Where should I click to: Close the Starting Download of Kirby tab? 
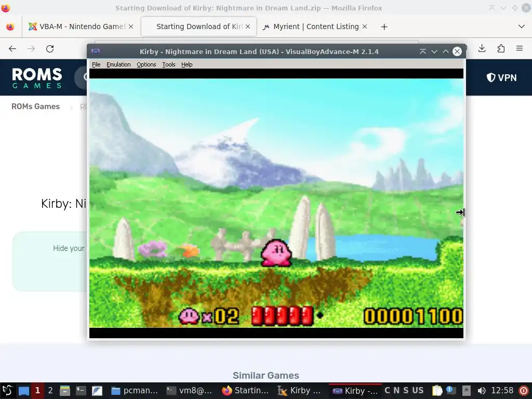tap(248, 26)
